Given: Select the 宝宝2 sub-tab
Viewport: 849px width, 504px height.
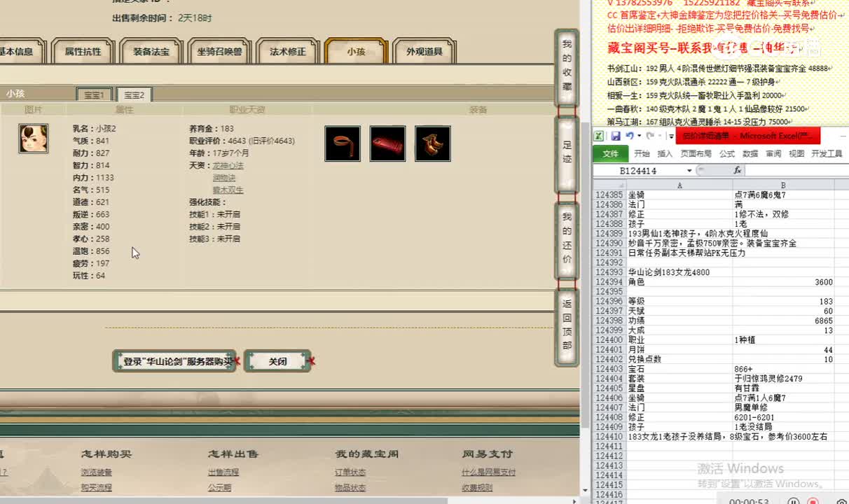Looking at the screenshot, I should click(x=134, y=95).
